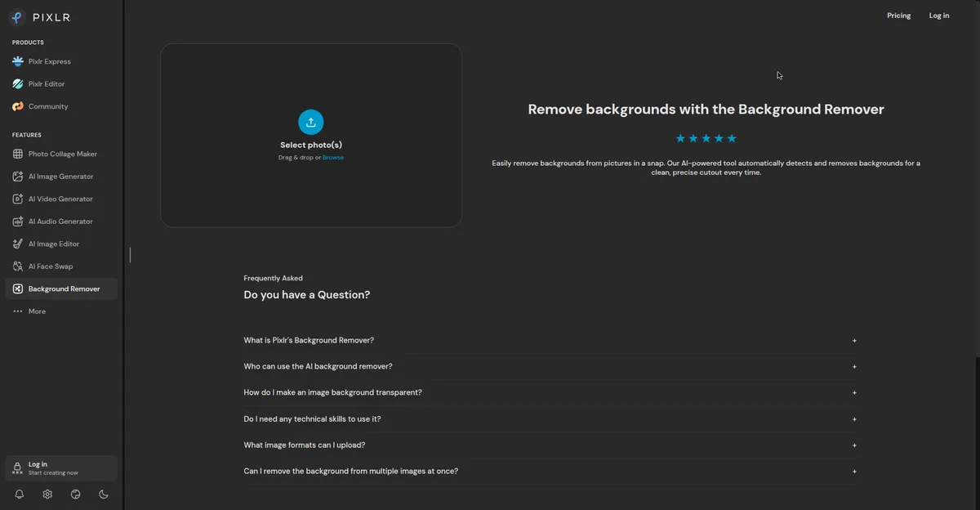980x510 pixels.
Task: Open Pixlr Editor icon in sidebar
Action: (x=18, y=84)
